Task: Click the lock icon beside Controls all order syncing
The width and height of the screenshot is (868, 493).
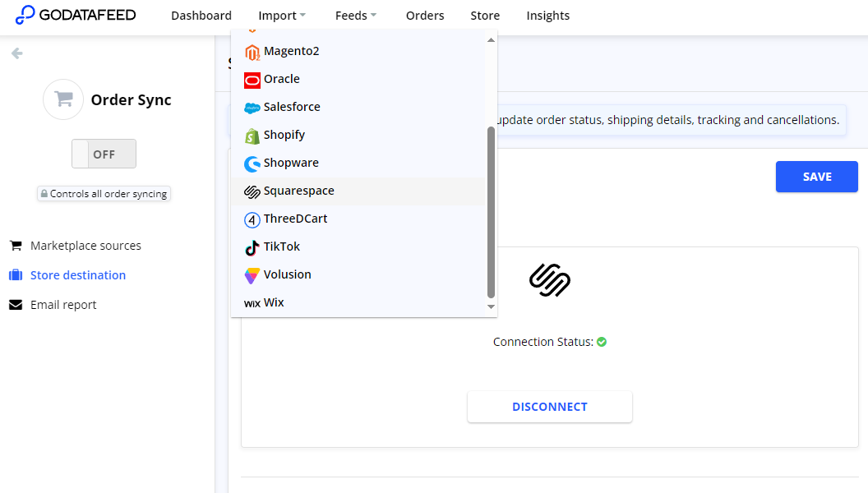Action: click(x=44, y=194)
